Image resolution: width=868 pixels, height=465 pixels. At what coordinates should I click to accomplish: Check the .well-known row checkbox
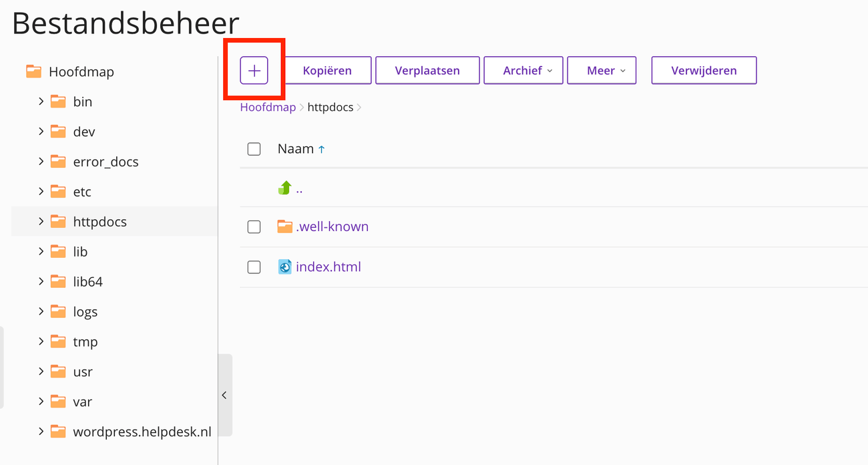[254, 227]
